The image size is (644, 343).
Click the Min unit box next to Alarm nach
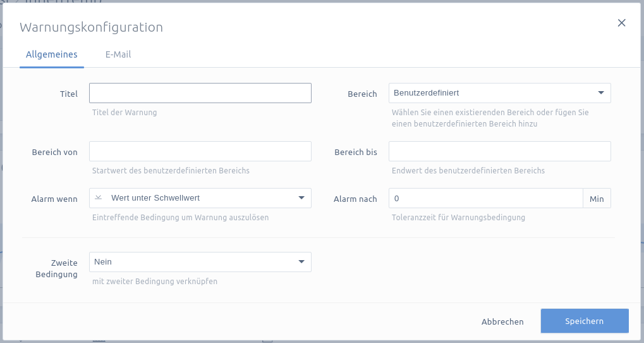coord(597,198)
